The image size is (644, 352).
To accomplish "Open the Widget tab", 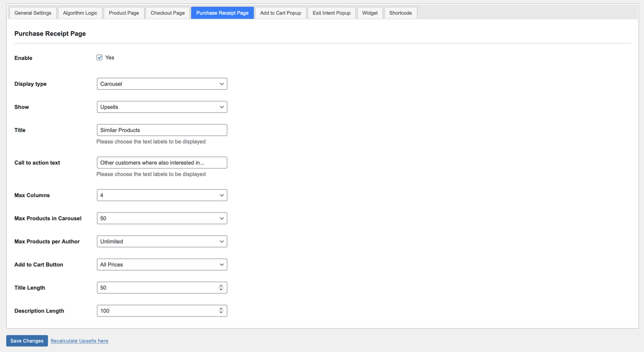I will [370, 13].
